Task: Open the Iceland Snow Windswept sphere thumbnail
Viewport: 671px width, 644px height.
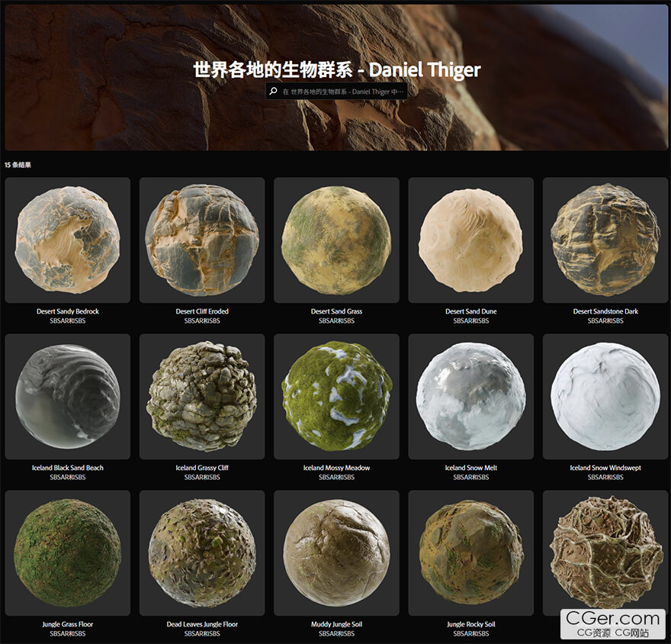Action: pyautogui.click(x=605, y=397)
